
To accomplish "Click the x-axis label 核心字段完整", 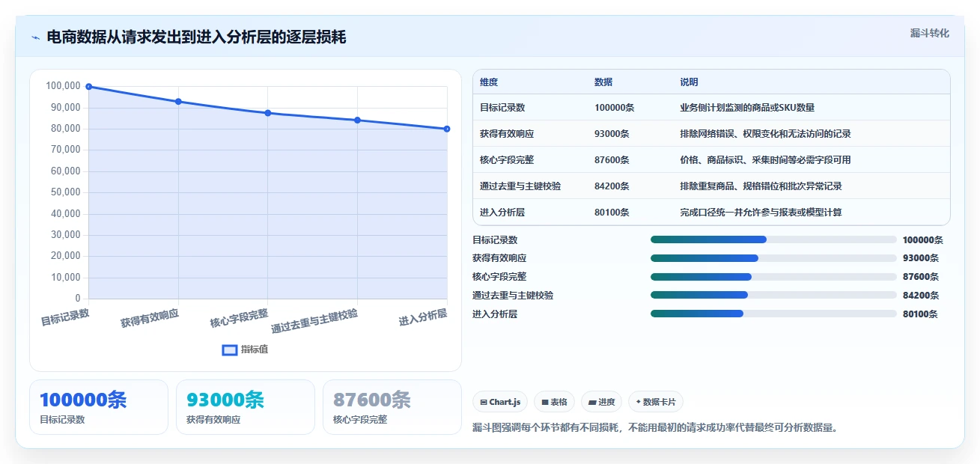I will point(239,318).
